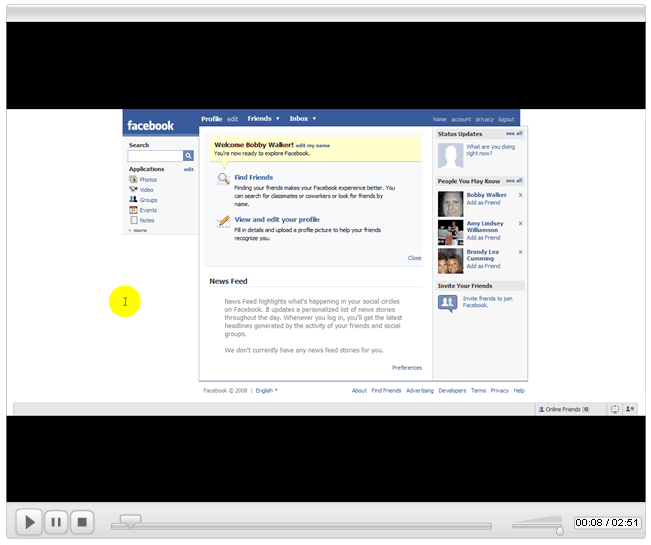
Task: Click the logout link
Action: 506,120
